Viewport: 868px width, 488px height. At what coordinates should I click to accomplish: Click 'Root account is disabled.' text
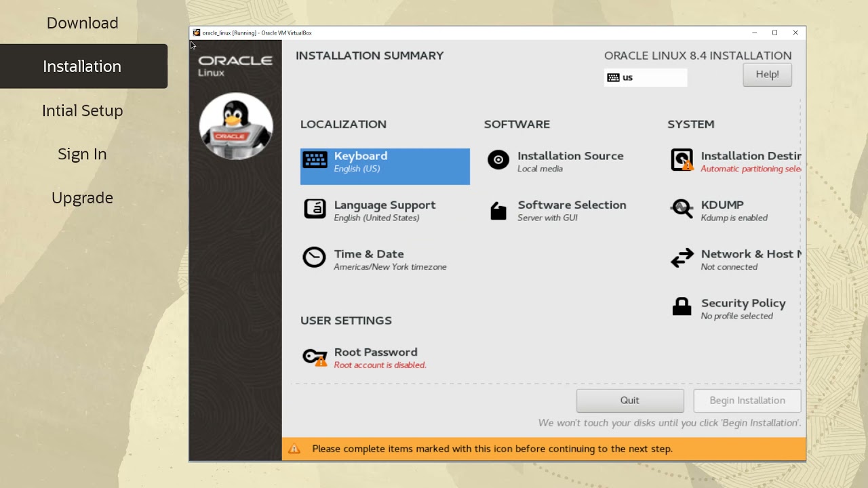[x=380, y=365]
